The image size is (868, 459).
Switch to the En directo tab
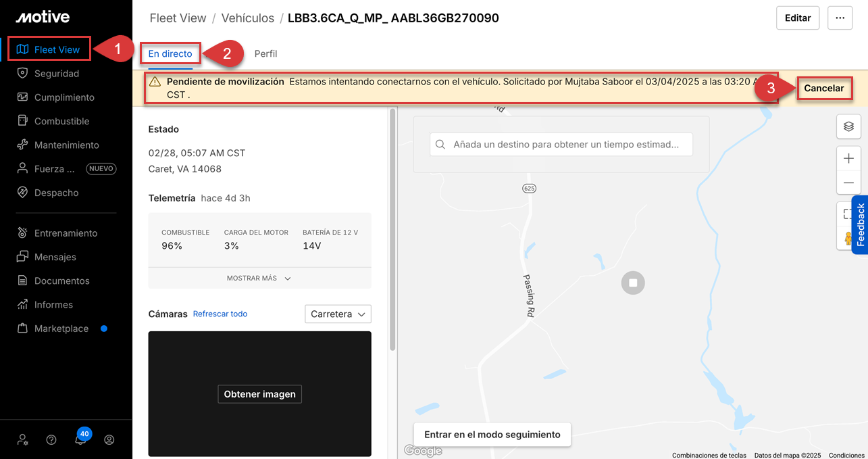point(170,53)
